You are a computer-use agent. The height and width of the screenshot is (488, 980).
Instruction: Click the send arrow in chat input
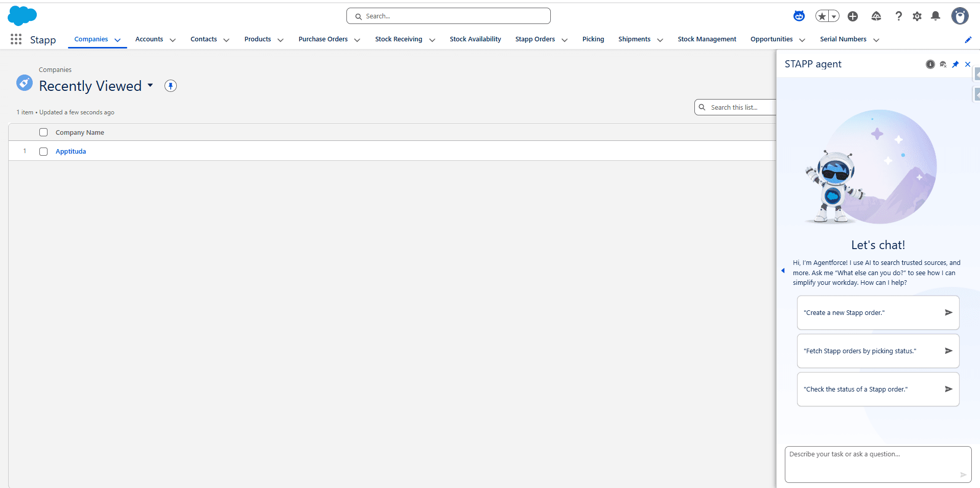[x=963, y=475]
